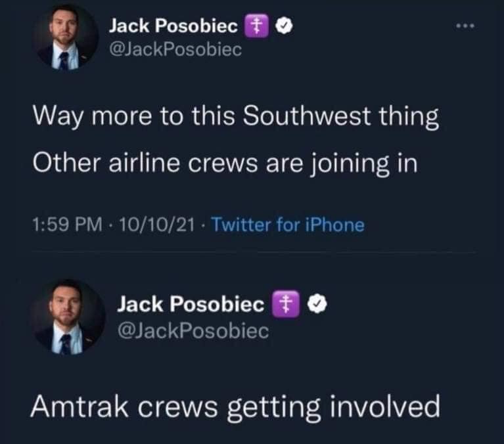Click the "Other airline crews are joining in" line
Screen dimensions: 504x444
[225, 162]
